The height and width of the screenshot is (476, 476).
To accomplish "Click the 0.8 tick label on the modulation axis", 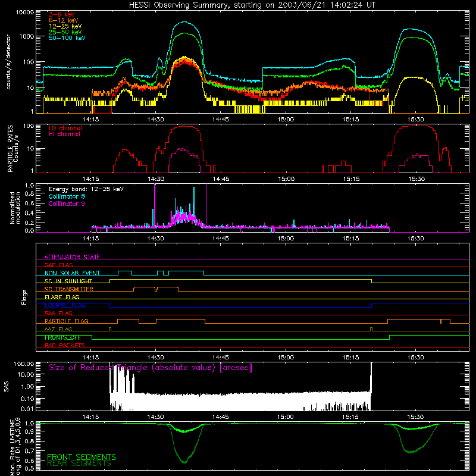I will tap(29, 194).
